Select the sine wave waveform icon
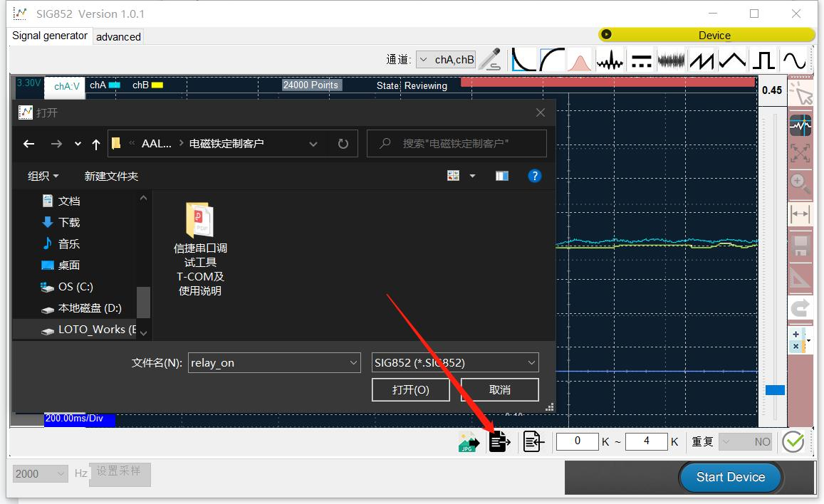 point(794,60)
